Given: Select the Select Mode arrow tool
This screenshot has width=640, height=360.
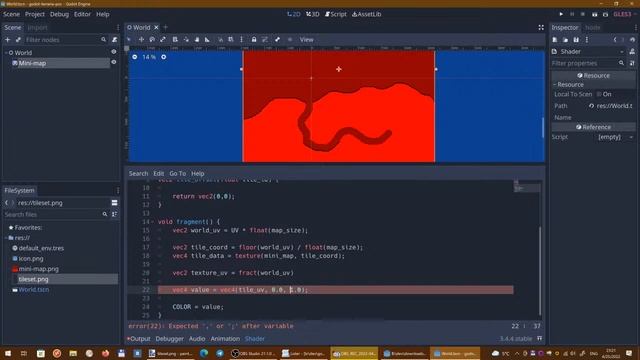Looking at the screenshot, I should (129, 40).
